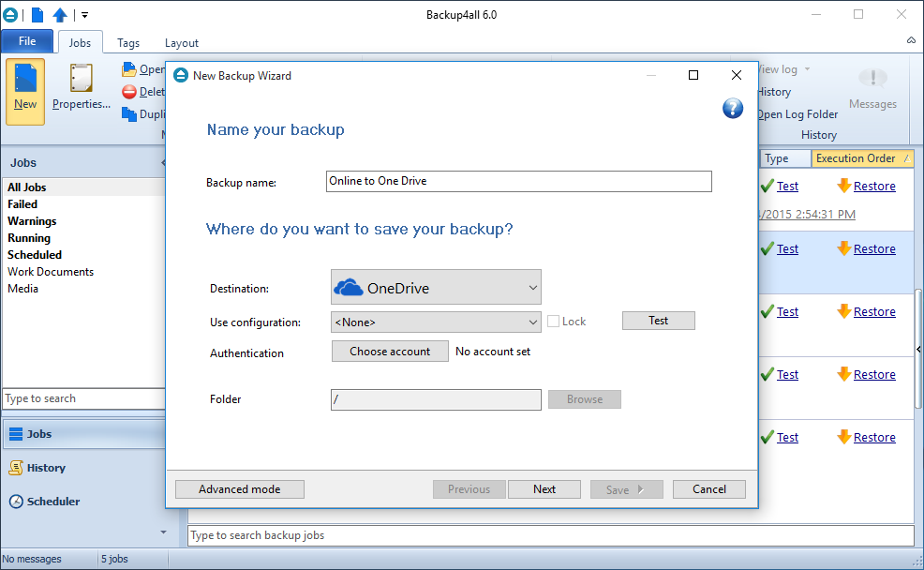Click the Type column header

(x=785, y=158)
